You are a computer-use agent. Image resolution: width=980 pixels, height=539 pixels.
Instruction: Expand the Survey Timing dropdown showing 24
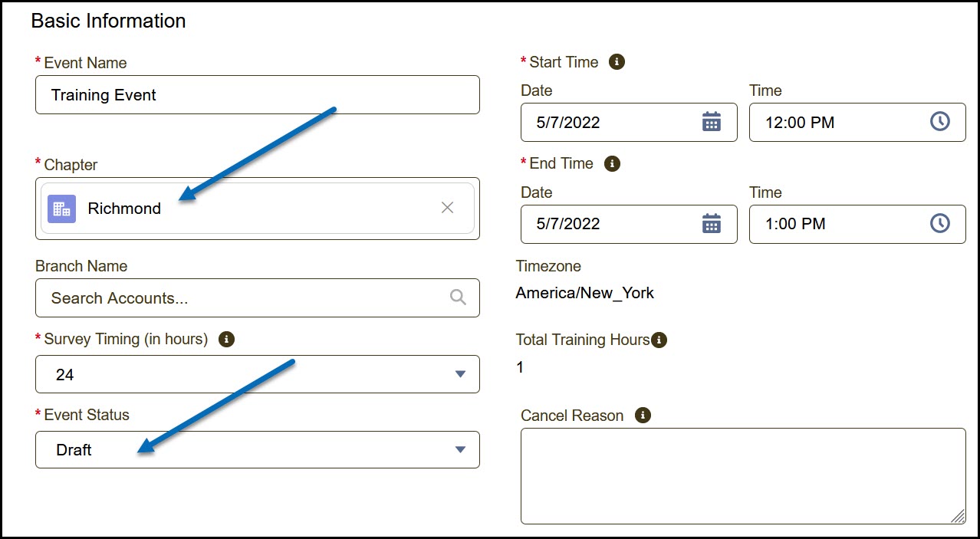[258, 374]
